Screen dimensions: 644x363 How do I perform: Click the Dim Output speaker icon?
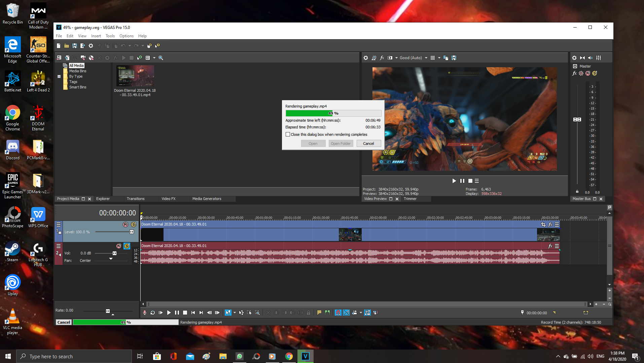pyautogui.click(x=591, y=58)
